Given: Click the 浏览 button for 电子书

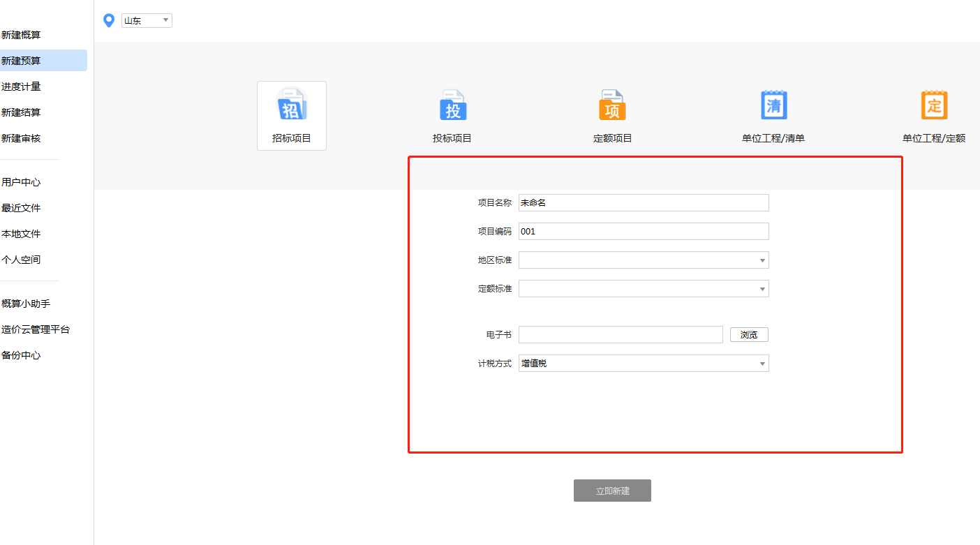Looking at the screenshot, I should point(749,335).
